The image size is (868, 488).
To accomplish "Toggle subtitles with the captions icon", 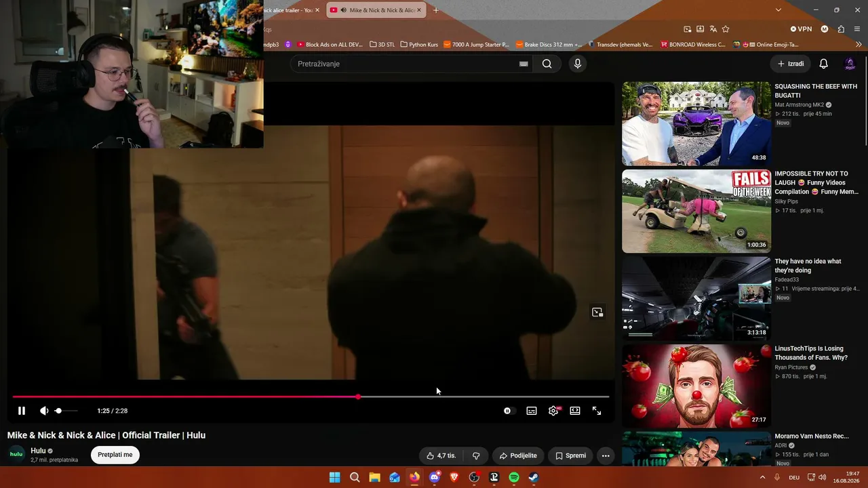I will (x=532, y=411).
